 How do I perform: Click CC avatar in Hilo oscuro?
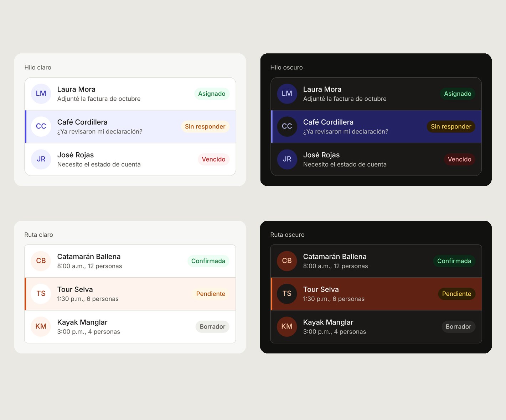coord(287,126)
